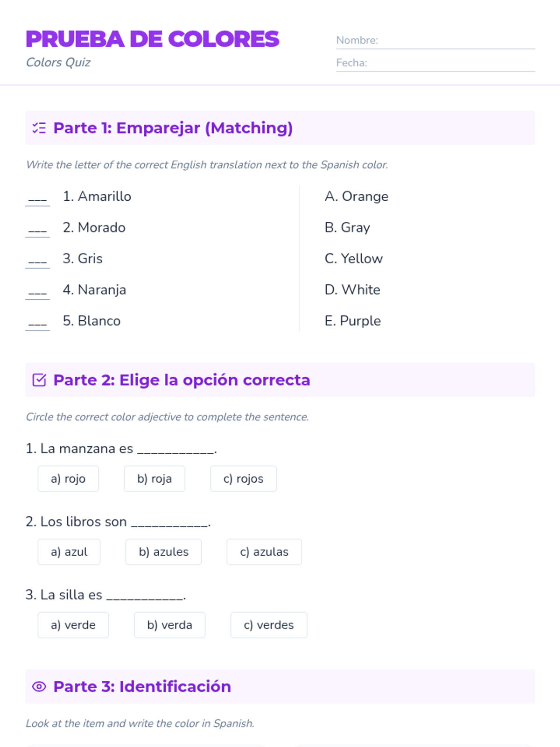Select option a) rojo
This screenshot has width=560, height=747.
tap(68, 479)
